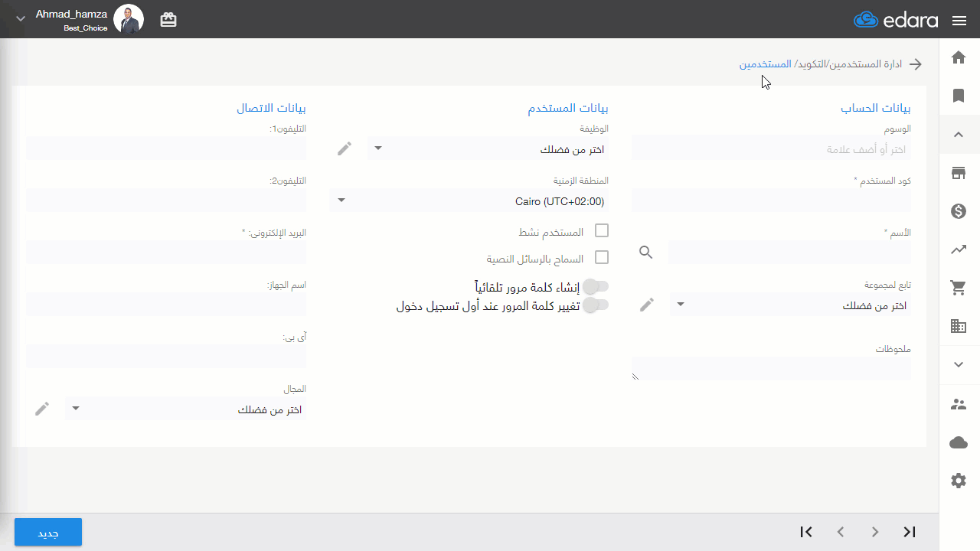
Task: Open the users group icon in sidebar
Action: pos(959,404)
